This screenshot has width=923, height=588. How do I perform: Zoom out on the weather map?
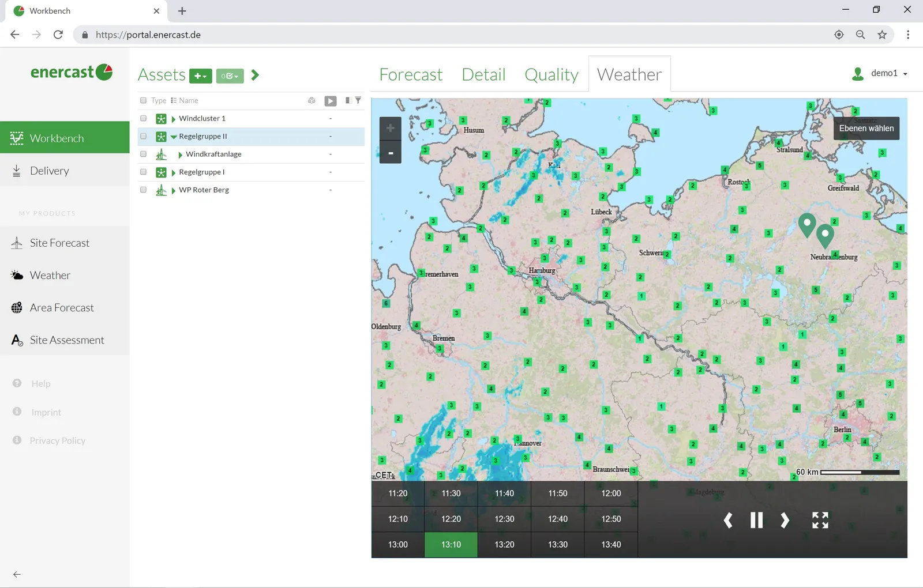pos(391,153)
